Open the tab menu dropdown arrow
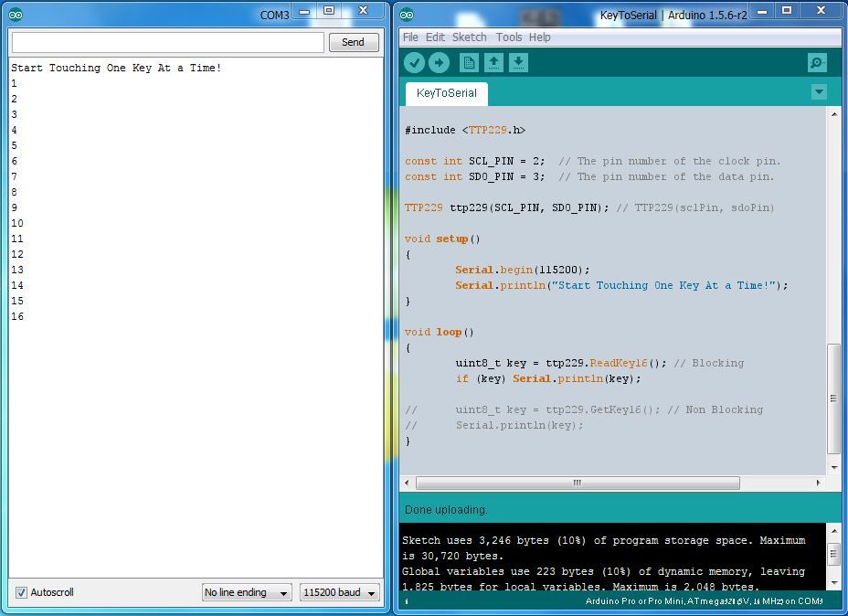Image resolution: width=848 pixels, height=616 pixels. pyautogui.click(x=819, y=92)
